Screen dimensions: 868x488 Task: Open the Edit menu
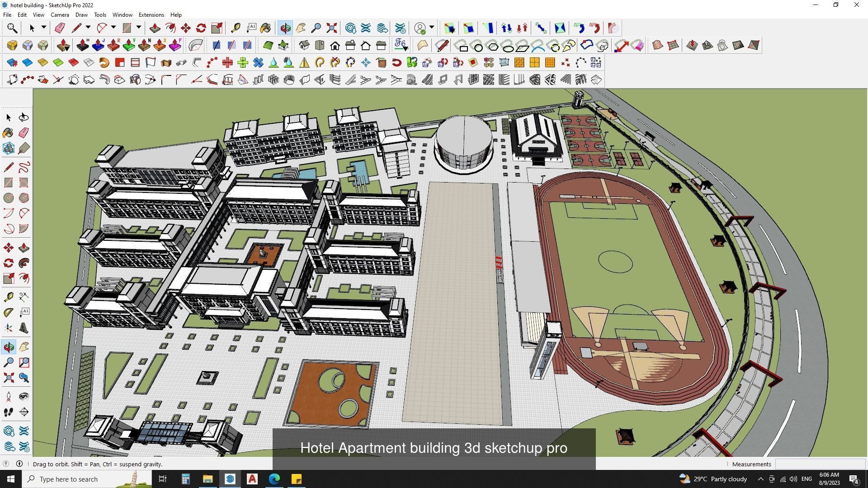tap(22, 14)
